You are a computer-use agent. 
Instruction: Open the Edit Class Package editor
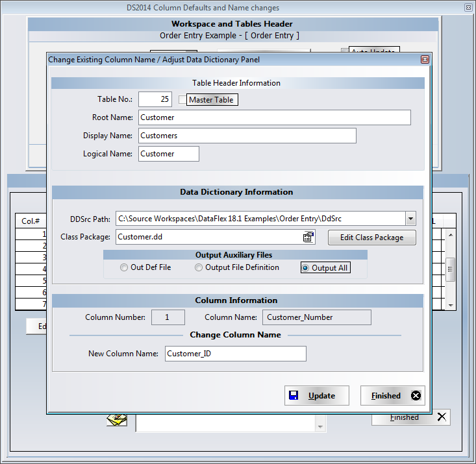371,238
